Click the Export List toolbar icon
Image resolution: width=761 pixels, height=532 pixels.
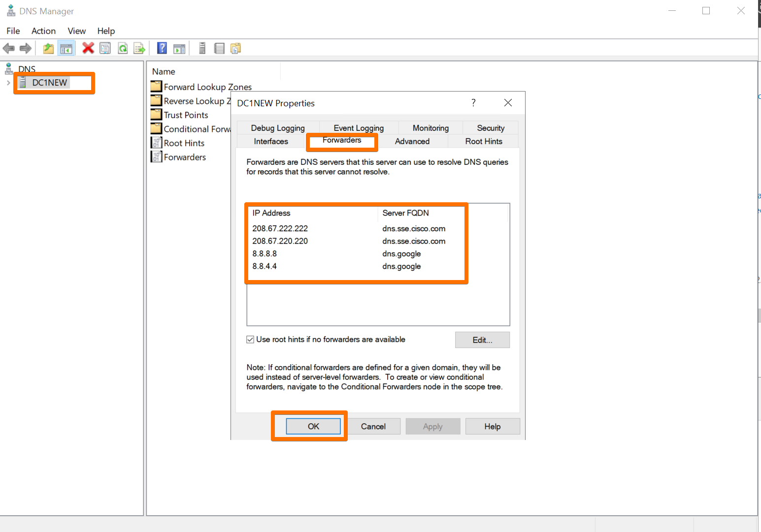pyautogui.click(x=140, y=48)
